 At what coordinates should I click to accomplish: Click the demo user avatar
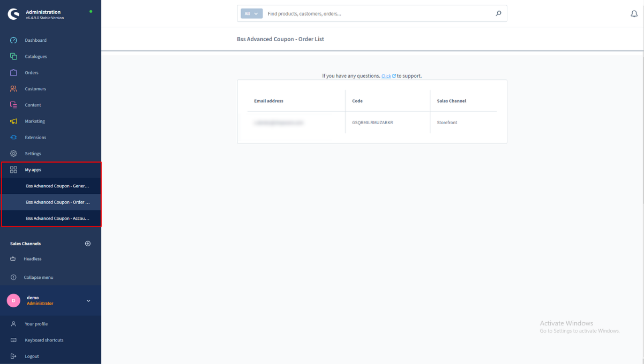click(x=13, y=300)
